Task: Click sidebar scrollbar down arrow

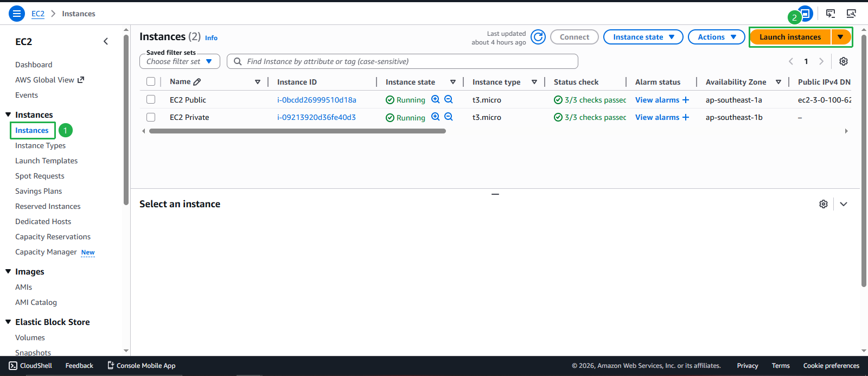Action: [x=126, y=351]
